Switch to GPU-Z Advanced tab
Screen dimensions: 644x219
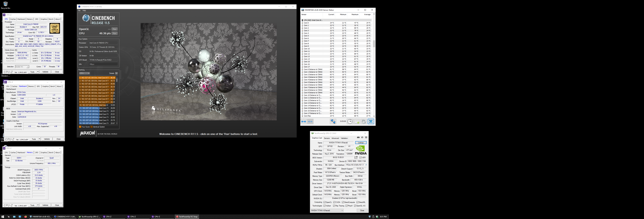(335, 138)
